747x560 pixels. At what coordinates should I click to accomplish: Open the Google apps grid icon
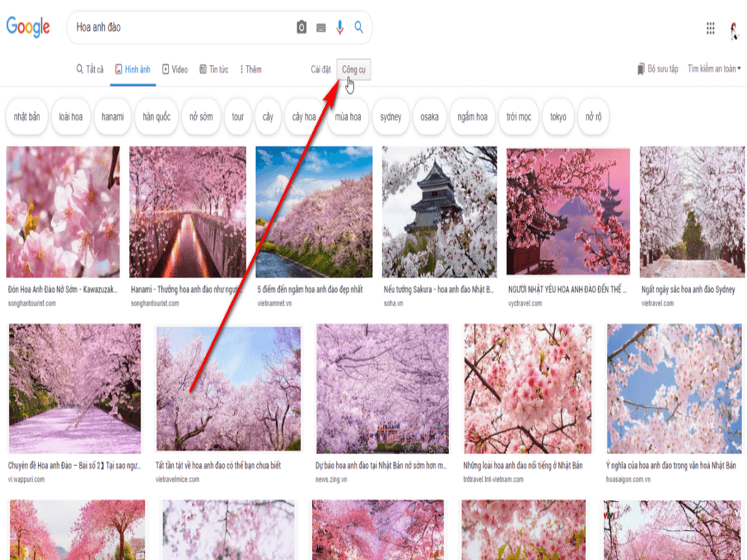click(x=711, y=28)
